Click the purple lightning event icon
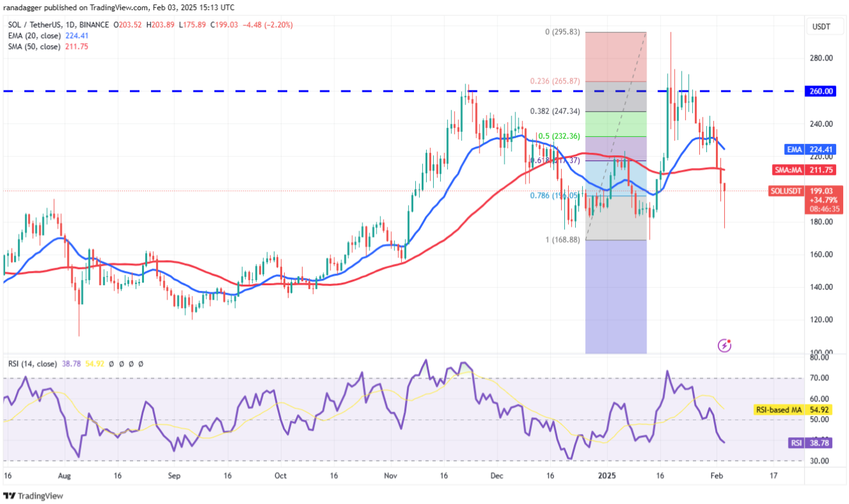849x504 pixels. (724, 346)
